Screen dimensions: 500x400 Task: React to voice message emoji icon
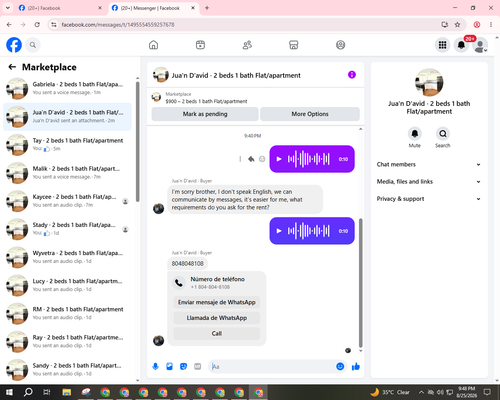point(262,159)
